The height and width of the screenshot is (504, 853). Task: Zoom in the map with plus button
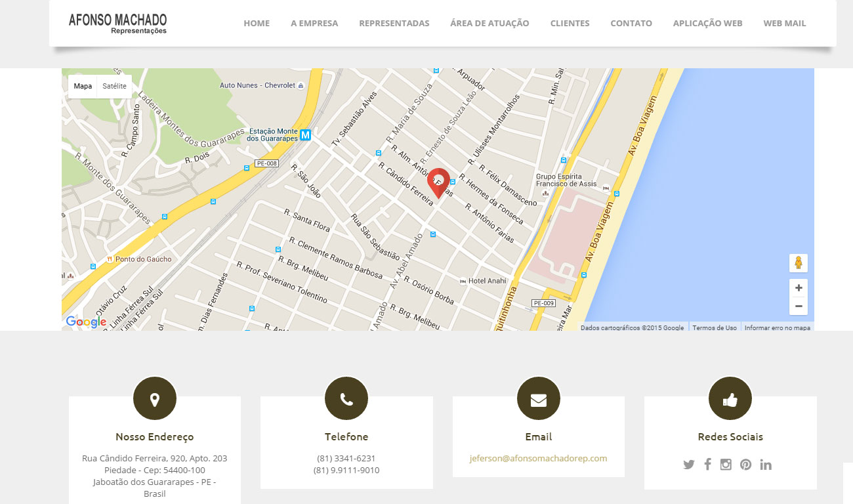(799, 288)
